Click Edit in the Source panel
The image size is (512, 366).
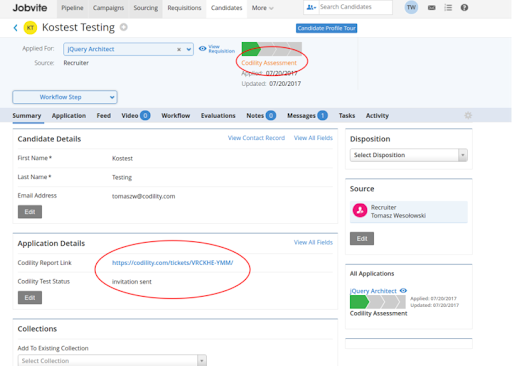pos(362,238)
